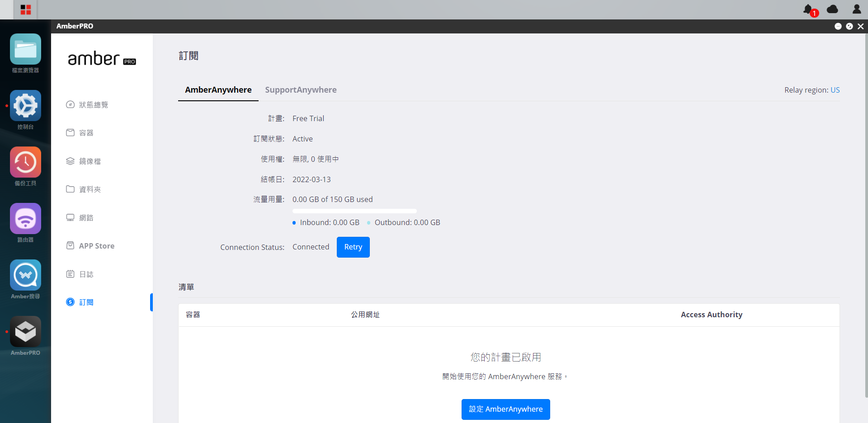Click the 公用網址 column header
The width and height of the screenshot is (868, 423).
[x=365, y=315]
